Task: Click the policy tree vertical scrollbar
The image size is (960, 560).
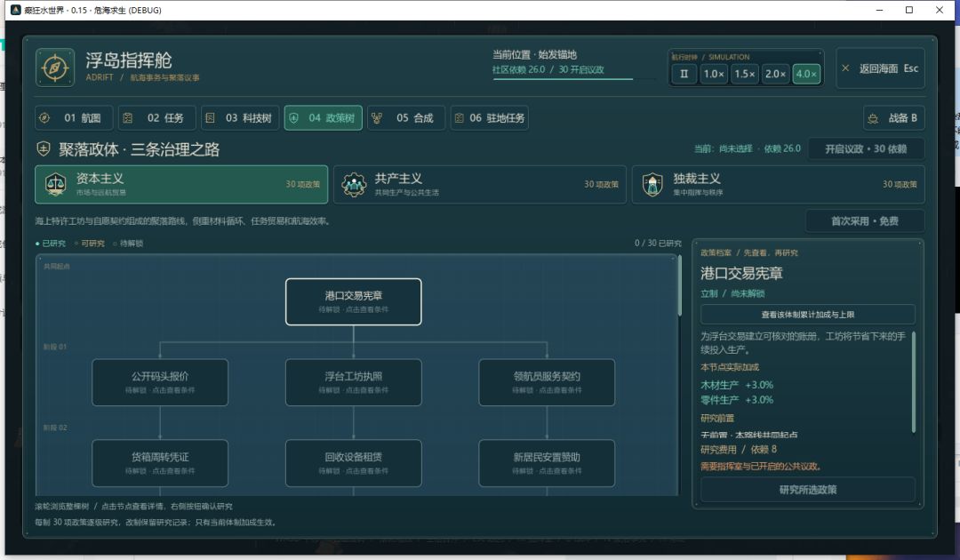Action: (679, 285)
